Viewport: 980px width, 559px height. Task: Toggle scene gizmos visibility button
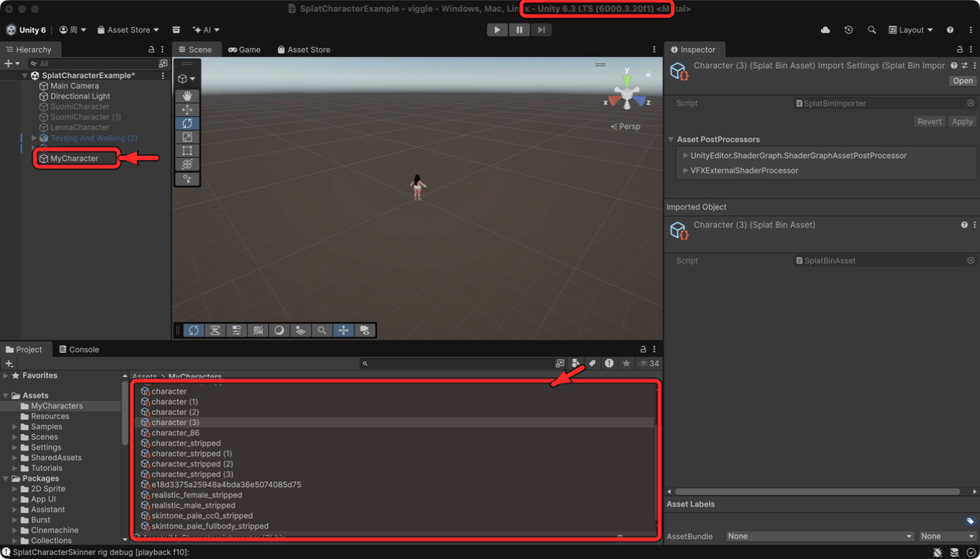(x=343, y=330)
